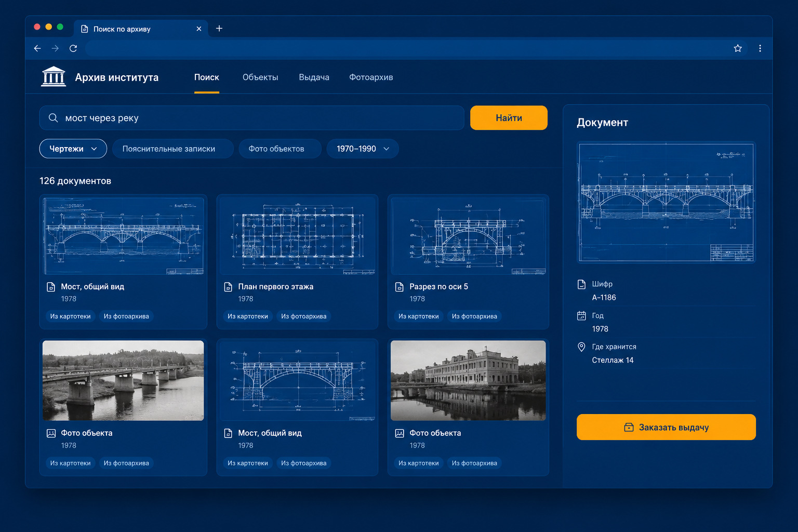Open the riverside building photo thumbnail
Screen dimensions: 798x532
click(468, 381)
